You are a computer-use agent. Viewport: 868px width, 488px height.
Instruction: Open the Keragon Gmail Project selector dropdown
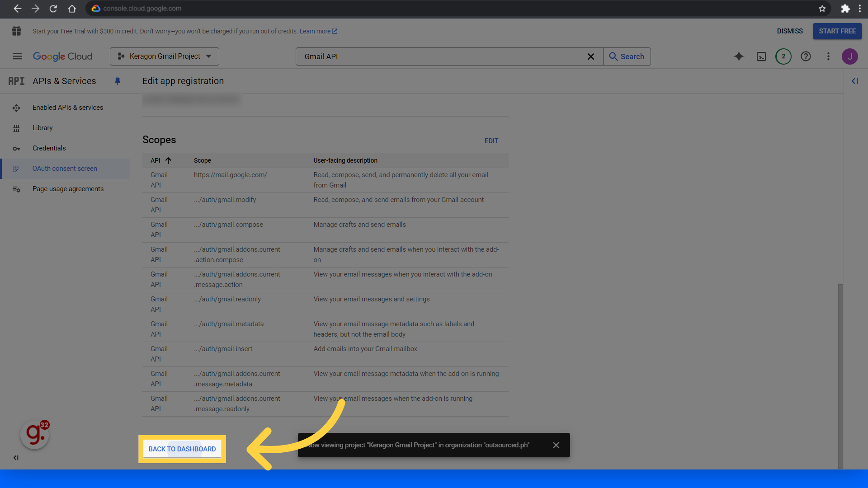tap(165, 56)
